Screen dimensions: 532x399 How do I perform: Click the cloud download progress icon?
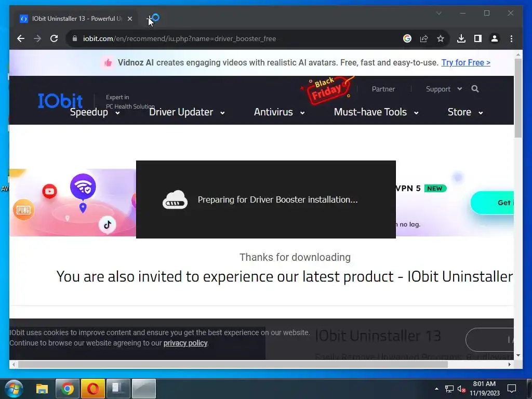click(175, 199)
